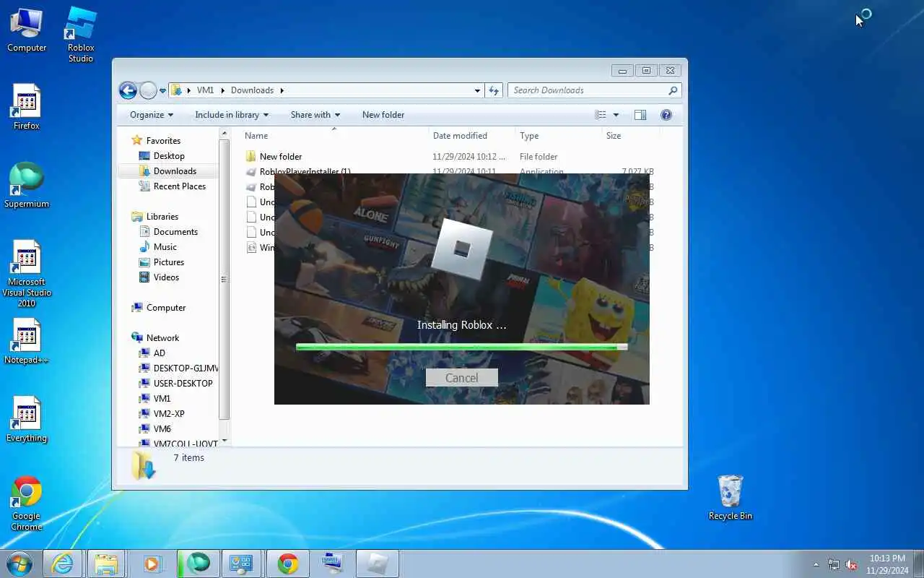Viewport: 924px width, 578px height.
Task: Select the Everything desktop shortcut
Action: (27, 419)
